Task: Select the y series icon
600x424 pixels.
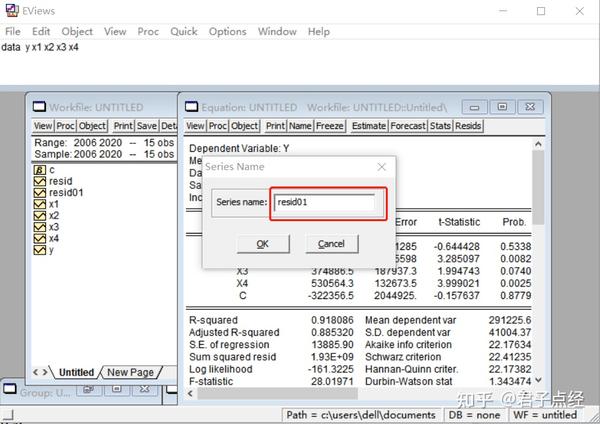Action: (40, 250)
